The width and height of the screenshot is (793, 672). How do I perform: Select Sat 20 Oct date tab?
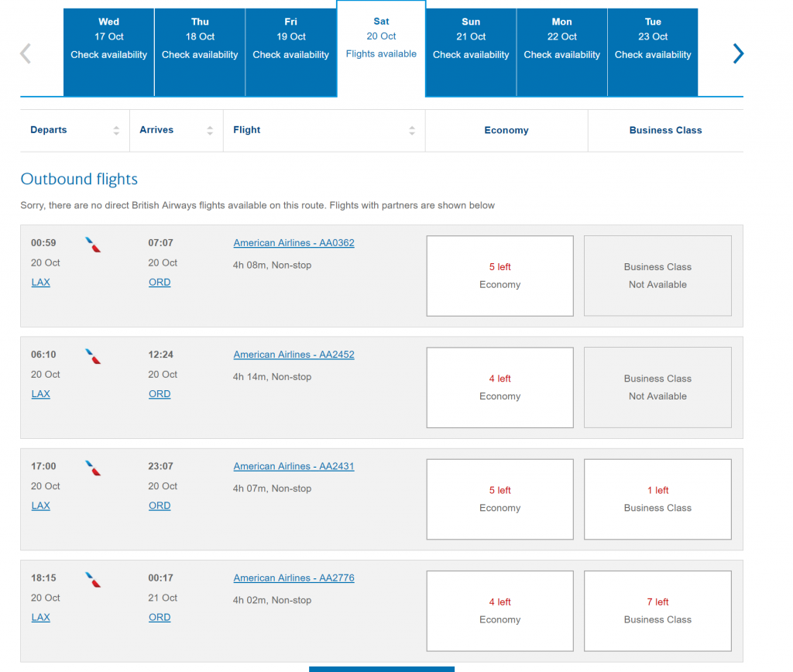tap(381, 49)
